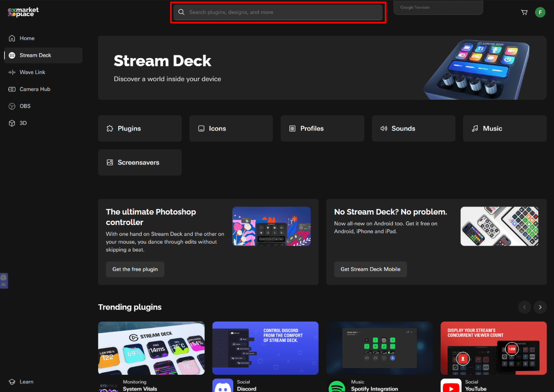The height and width of the screenshot is (392, 554).
Task: Click the profile avatar in the top right
Action: [x=540, y=12]
